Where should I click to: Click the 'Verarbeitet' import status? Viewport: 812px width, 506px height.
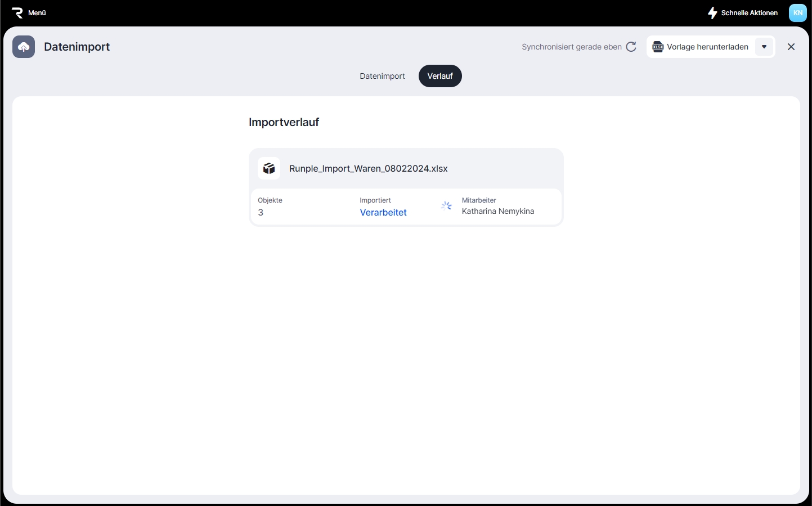click(383, 212)
